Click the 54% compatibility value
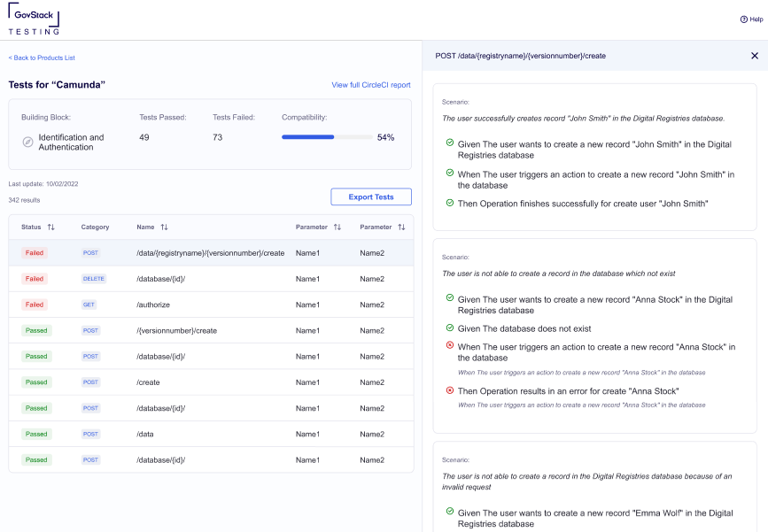 [385, 137]
